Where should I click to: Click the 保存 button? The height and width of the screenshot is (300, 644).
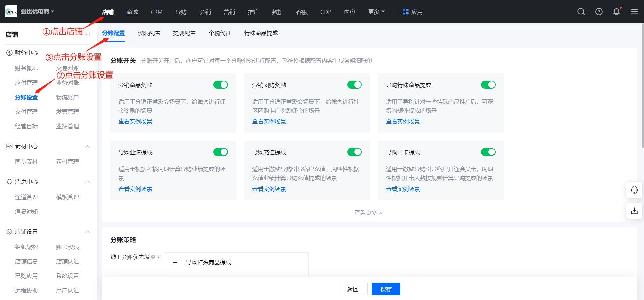tap(386, 289)
